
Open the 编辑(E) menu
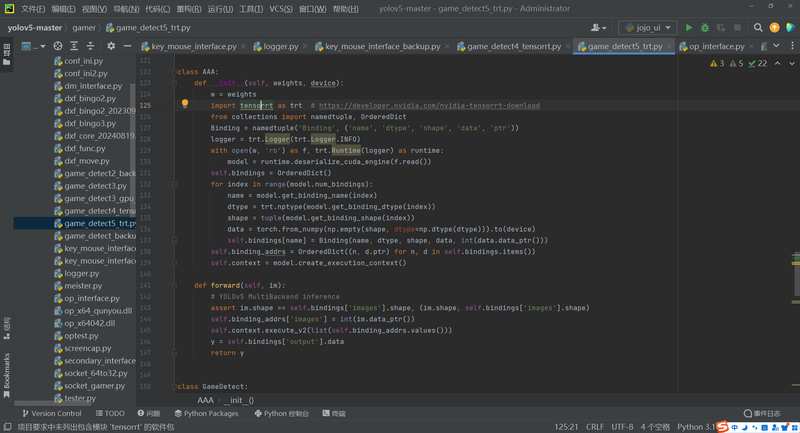63,9
